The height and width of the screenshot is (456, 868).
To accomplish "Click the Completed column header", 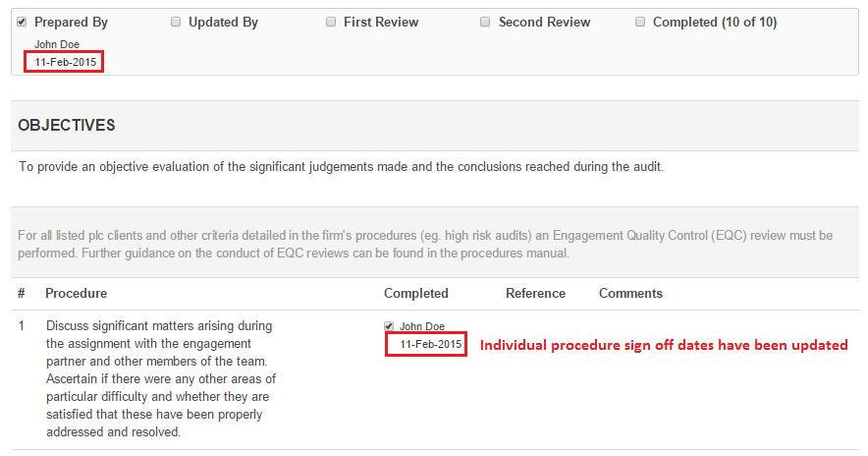I will click(415, 293).
